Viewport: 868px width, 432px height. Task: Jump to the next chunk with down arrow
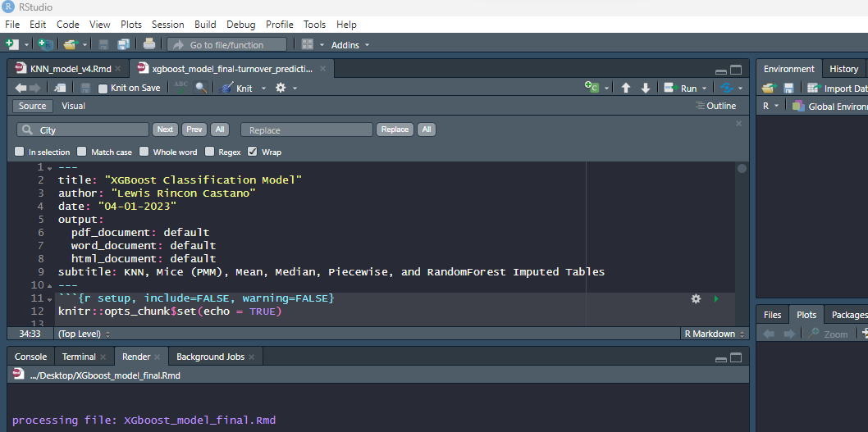click(x=646, y=88)
